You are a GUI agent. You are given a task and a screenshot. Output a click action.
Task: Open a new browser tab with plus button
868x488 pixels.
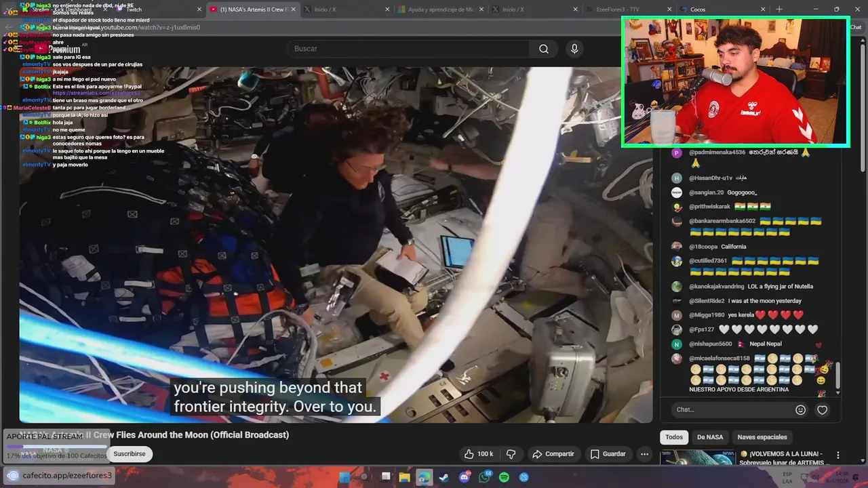point(779,9)
